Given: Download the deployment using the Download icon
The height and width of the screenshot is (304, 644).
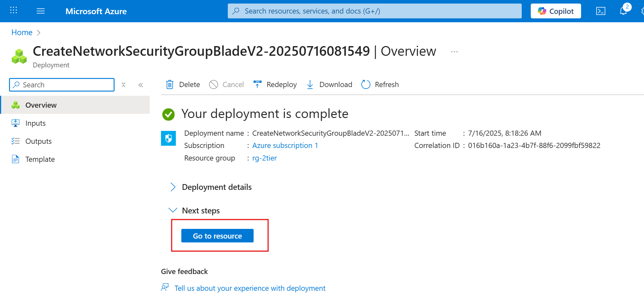Looking at the screenshot, I should (x=310, y=84).
